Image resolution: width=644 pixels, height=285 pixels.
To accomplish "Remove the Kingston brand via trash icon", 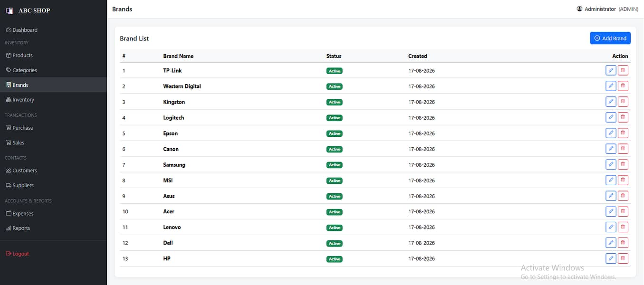I will pyautogui.click(x=623, y=102).
